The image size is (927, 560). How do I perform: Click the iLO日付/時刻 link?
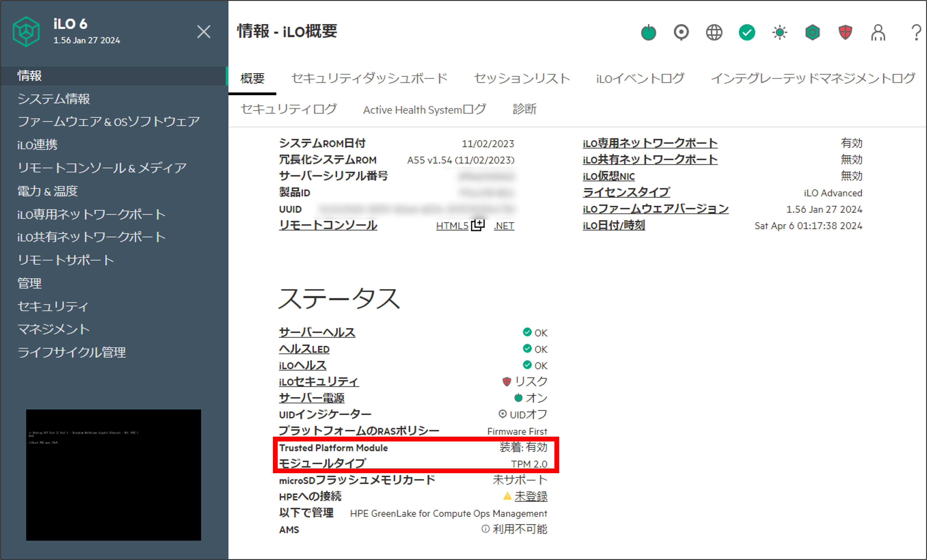[614, 226]
